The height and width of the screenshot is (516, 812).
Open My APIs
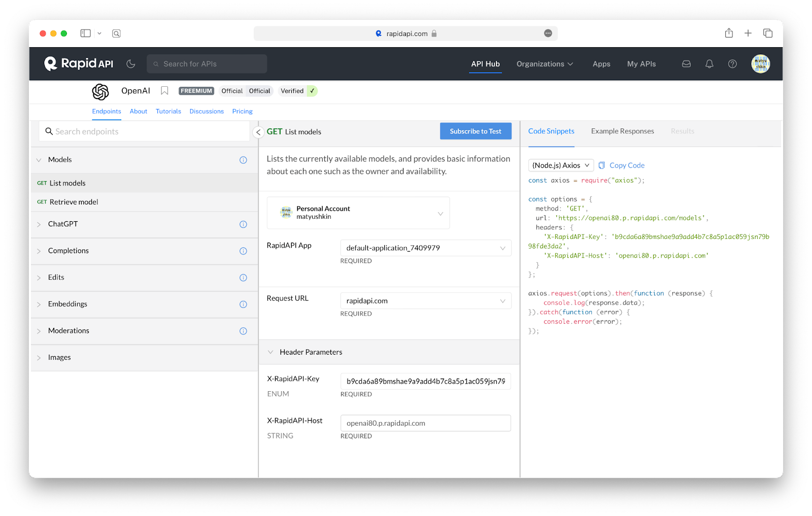[641, 64]
